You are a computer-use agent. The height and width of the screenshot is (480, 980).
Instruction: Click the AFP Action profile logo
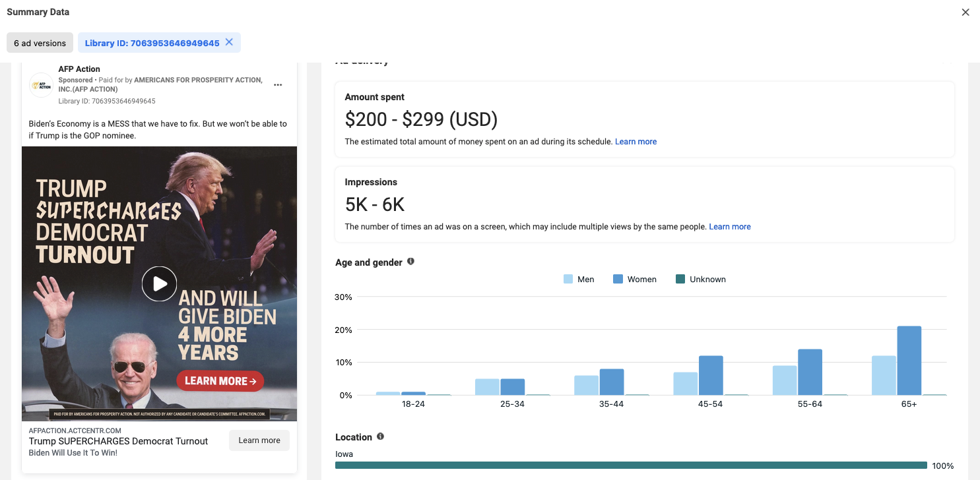pyautogui.click(x=41, y=85)
